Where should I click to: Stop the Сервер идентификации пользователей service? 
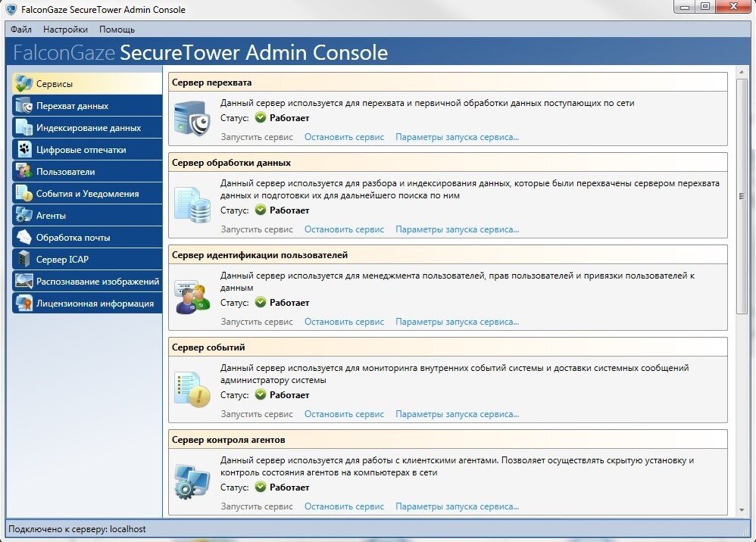click(x=344, y=322)
